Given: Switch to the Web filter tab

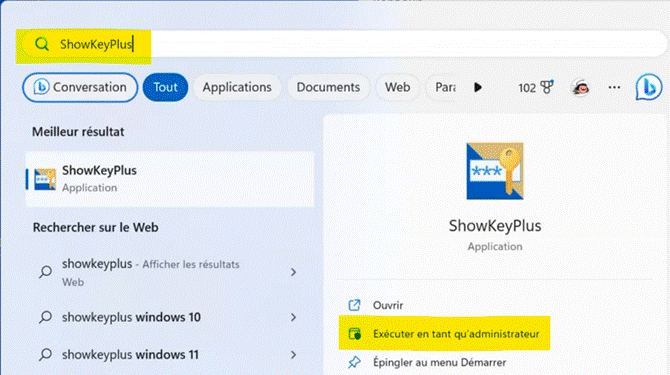Looking at the screenshot, I should [397, 88].
